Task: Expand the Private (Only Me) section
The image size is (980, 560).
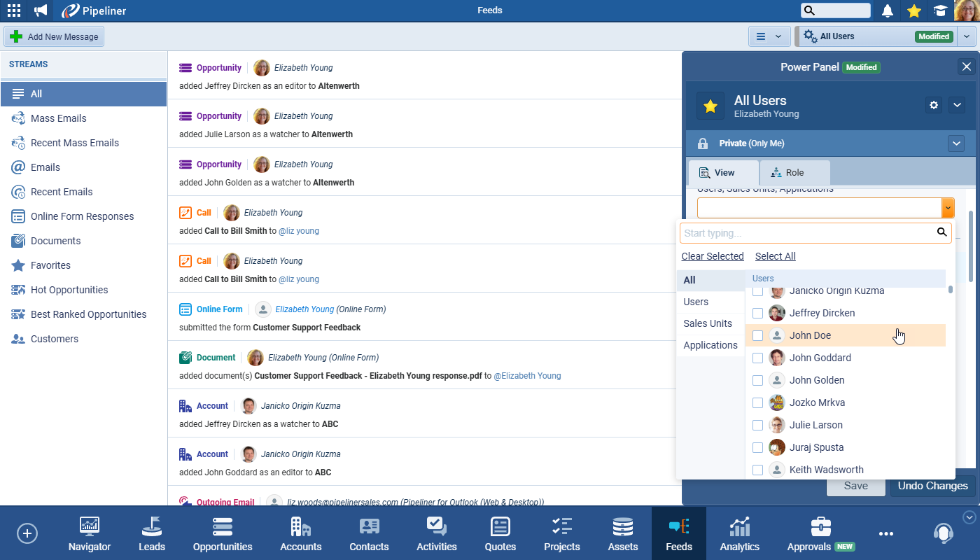Action: [956, 143]
